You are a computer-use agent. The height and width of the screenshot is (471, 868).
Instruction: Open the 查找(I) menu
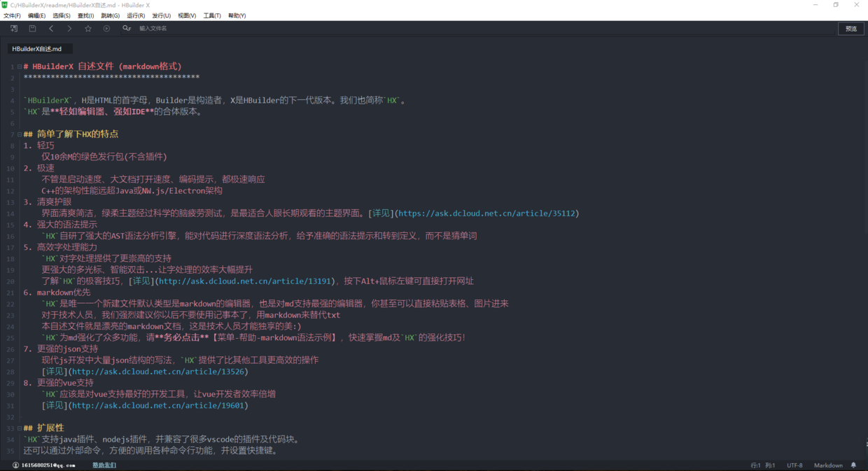click(x=85, y=15)
